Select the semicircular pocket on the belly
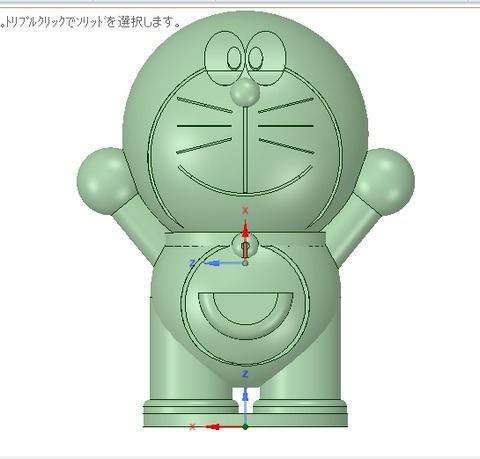The width and height of the screenshot is (480, 459). pos(246,315)
